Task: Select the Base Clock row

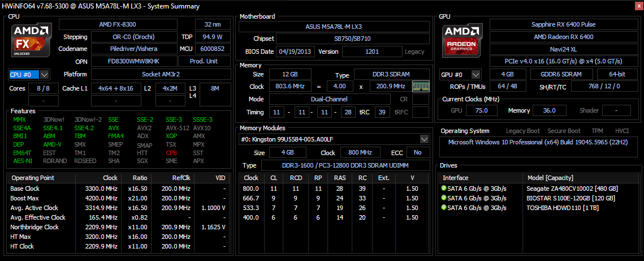Action: (x=119, y=189)
